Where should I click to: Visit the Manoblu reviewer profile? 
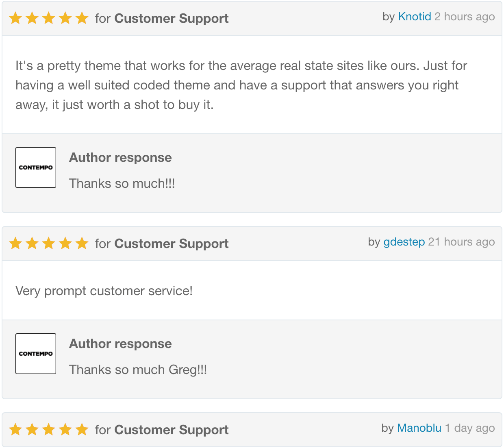click(419, 428)
